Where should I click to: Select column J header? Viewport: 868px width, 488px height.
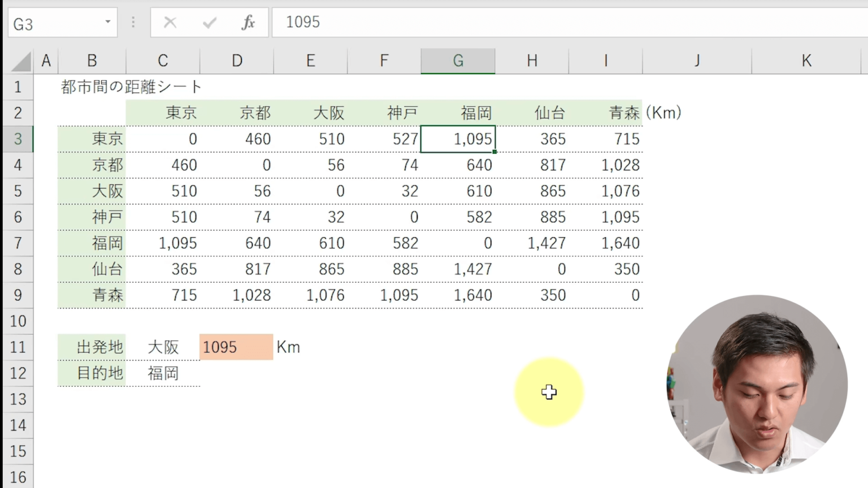tap(697, 60)
